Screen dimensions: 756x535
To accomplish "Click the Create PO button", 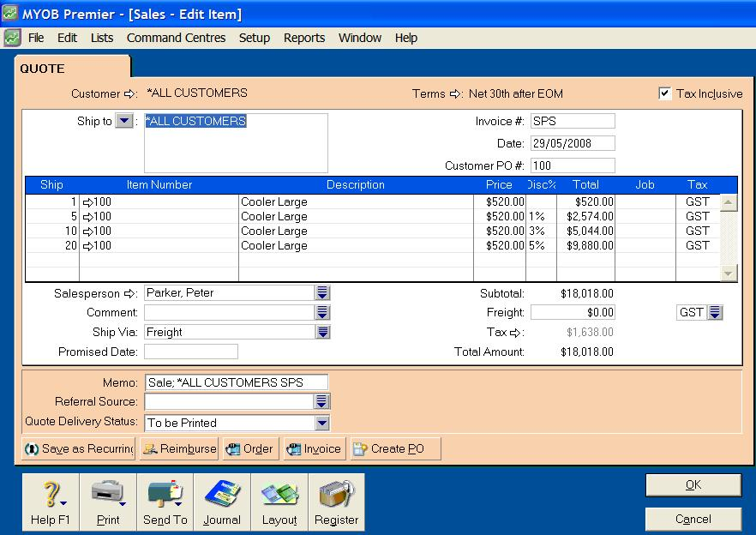I will click(396, 448).
